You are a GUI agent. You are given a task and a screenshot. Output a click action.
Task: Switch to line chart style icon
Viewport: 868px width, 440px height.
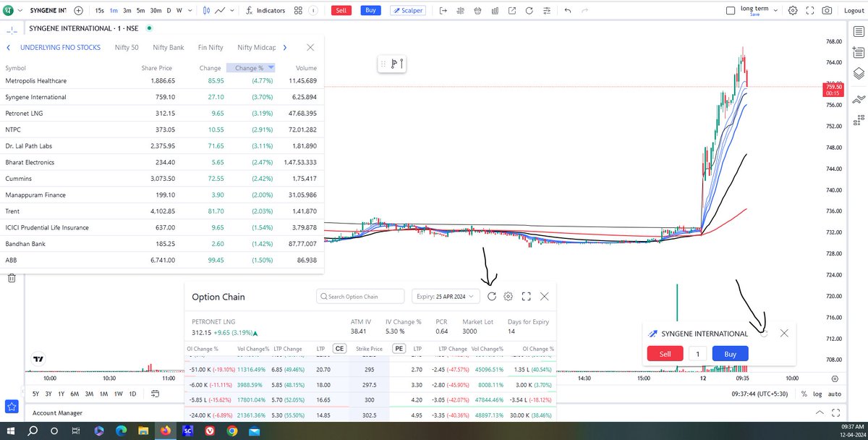tap(220, 11)
